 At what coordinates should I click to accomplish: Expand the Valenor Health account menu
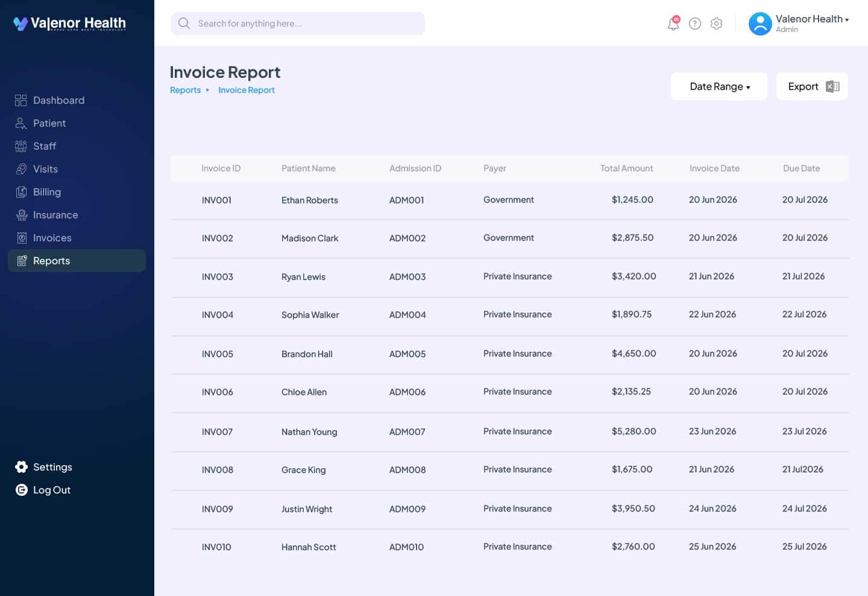pyautogui.click(x=812, y=19)
